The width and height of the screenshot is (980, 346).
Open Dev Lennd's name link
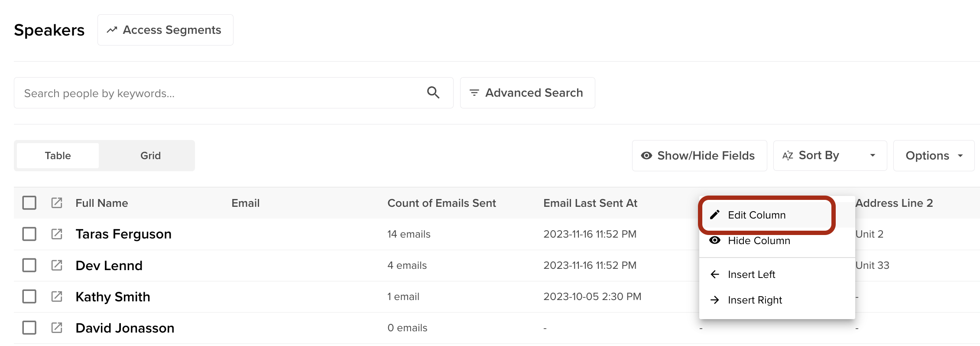tap(109, 265)
